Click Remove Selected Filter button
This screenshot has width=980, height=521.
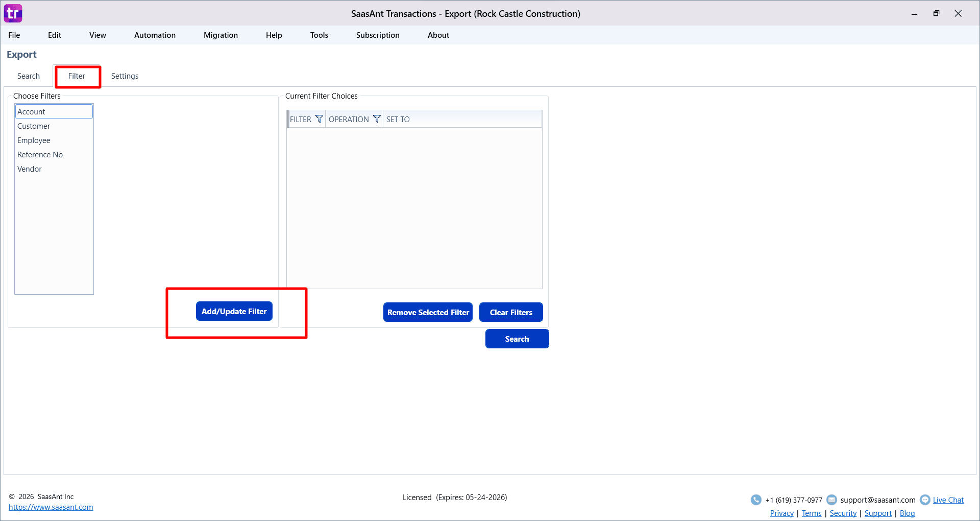coord(428,312)
